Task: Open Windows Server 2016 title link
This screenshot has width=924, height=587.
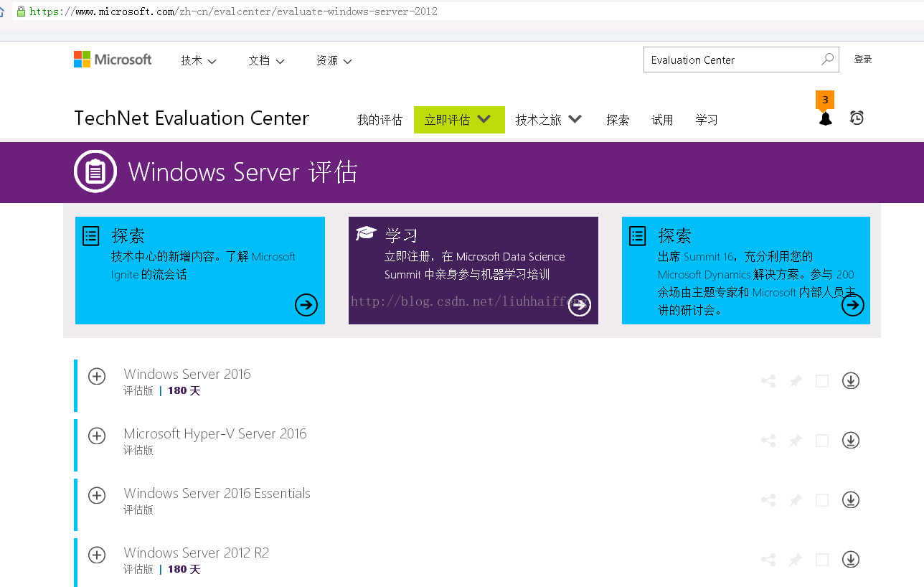Action: (x=187, y=374)
